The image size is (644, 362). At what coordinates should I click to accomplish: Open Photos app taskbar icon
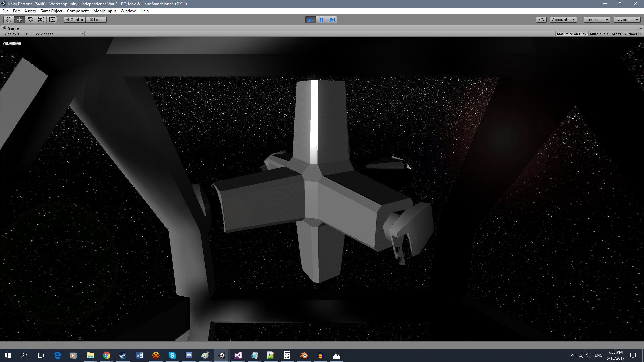pyautogui.click(x=336, y=355)
